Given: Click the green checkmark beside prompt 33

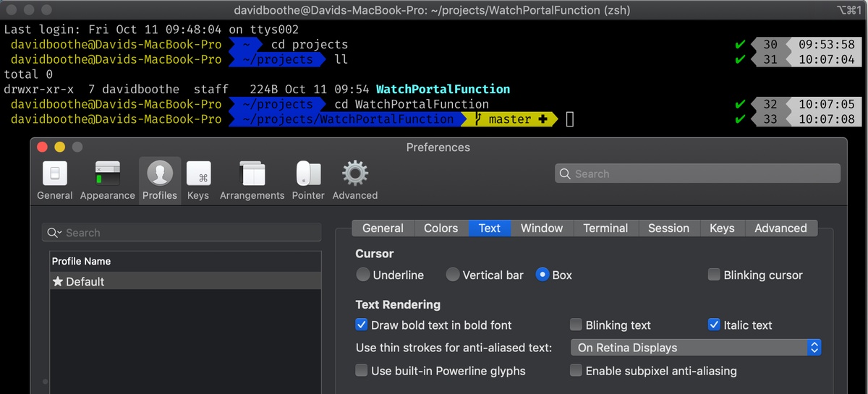Looking at the screenshot, I should (740, 119).
